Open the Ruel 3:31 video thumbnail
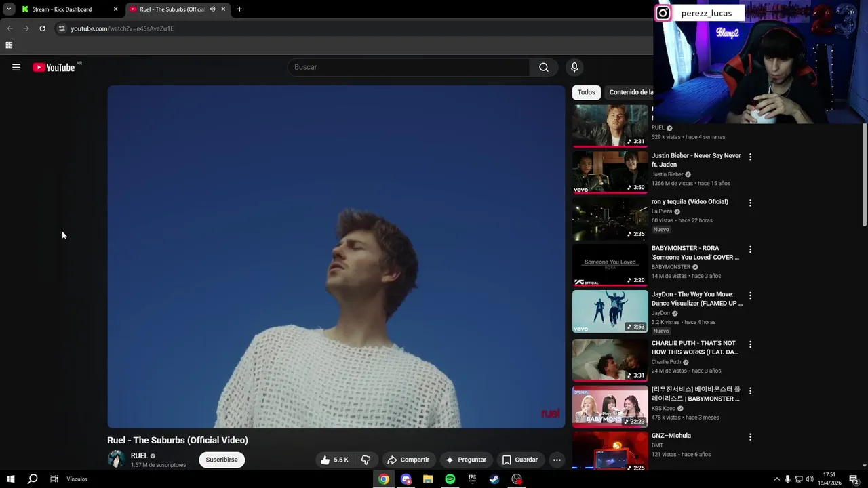 (x=610, y=125)
